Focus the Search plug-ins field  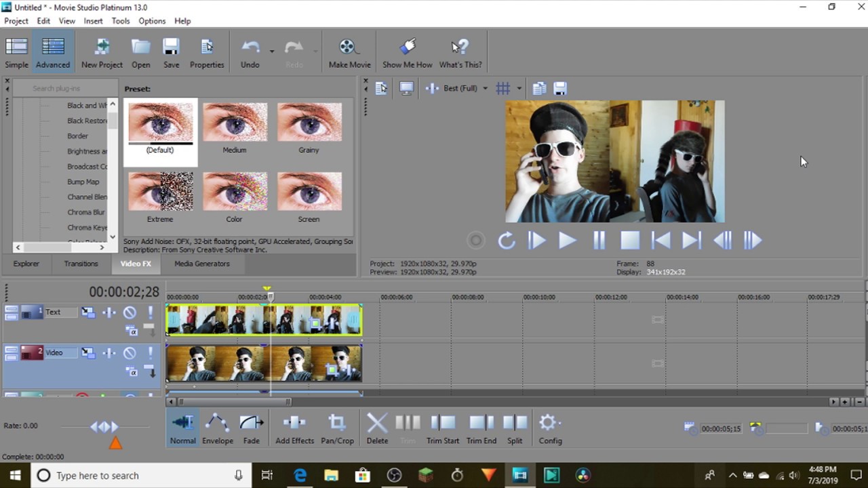point(65,88)
